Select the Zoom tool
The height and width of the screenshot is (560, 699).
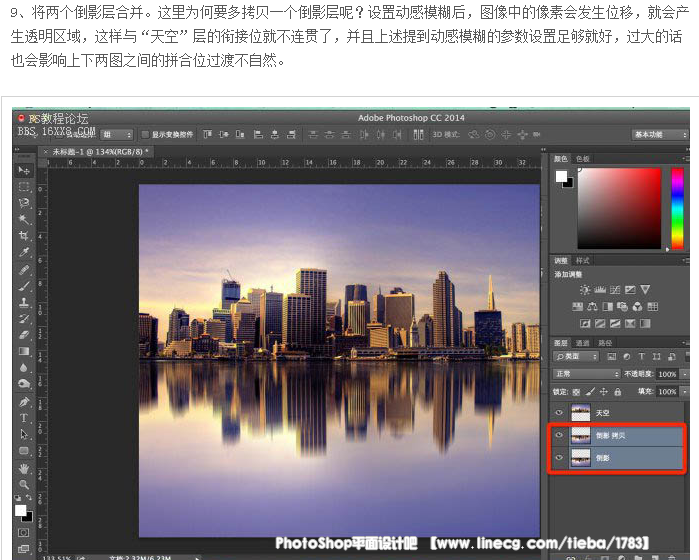[24, 484]
